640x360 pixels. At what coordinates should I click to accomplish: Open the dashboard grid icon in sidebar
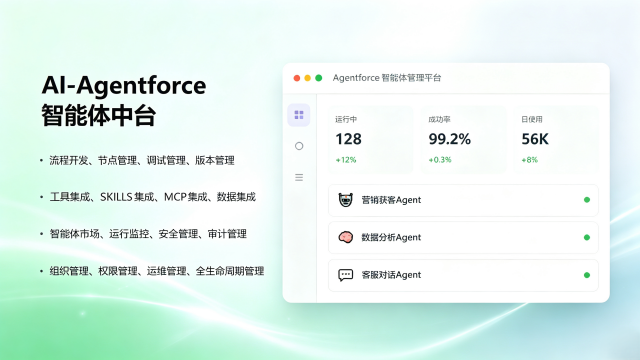299,115
